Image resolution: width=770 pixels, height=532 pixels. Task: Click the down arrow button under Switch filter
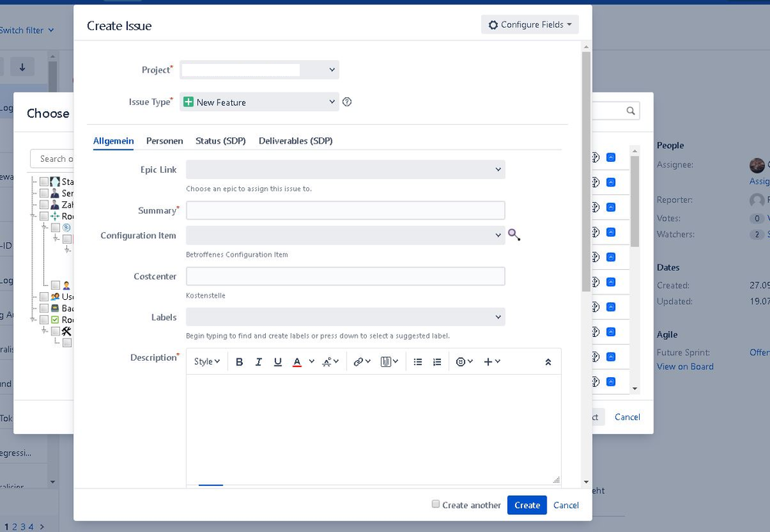click(22, 67)
